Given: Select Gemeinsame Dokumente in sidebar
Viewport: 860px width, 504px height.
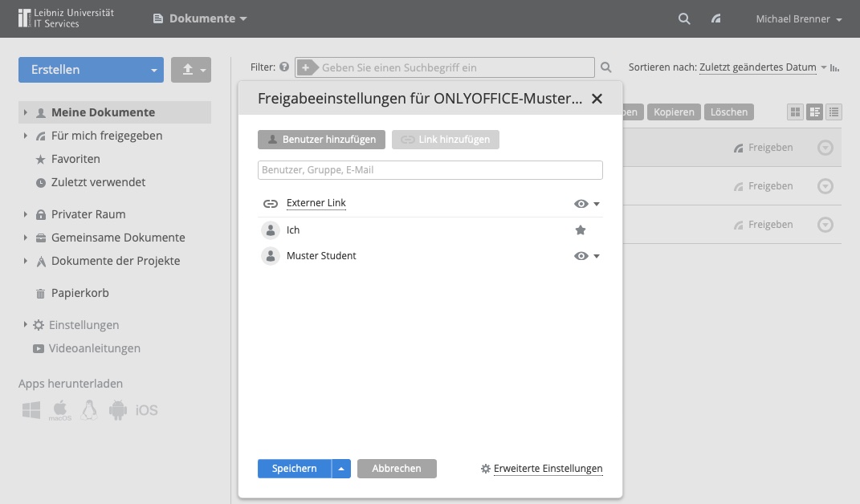Looking at the screenshot, I should click(x=118, y=238).
